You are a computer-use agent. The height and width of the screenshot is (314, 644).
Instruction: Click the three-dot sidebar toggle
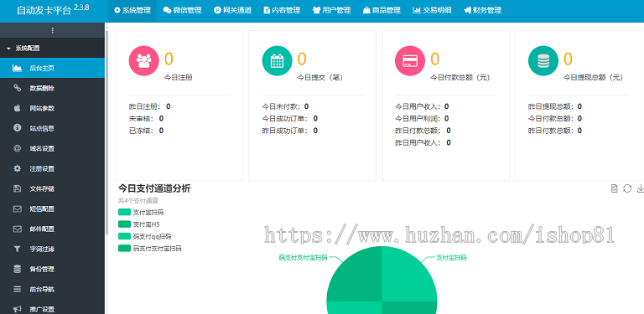click(52, 30)
